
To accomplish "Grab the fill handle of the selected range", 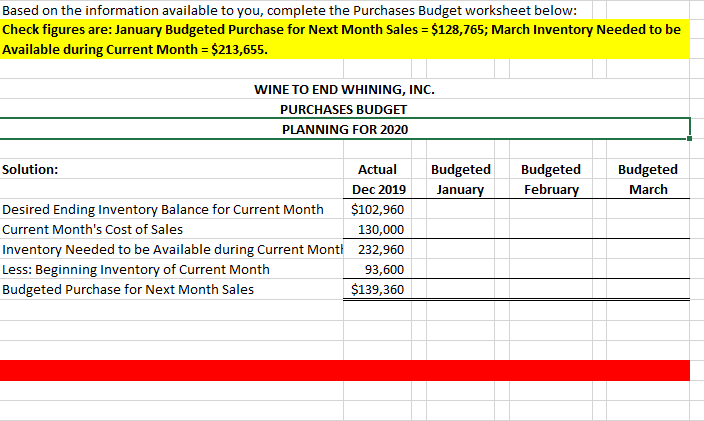I will click(x=689, y=139).
